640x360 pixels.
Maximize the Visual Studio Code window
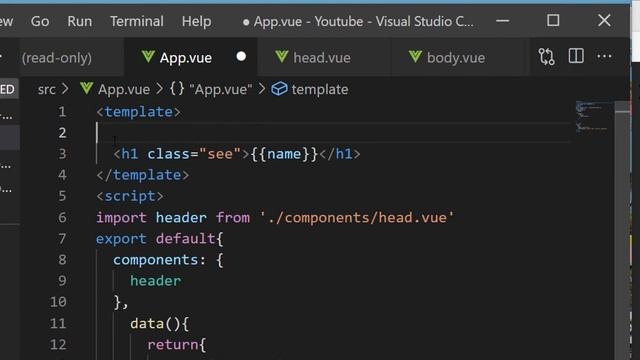tap(553, 20)
